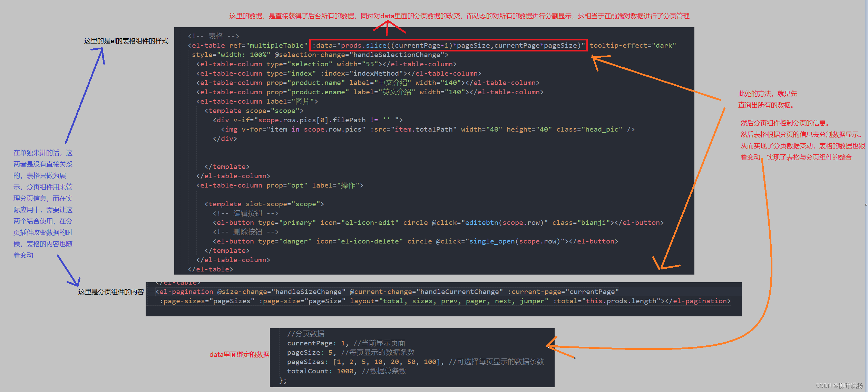Select ref="multipleTable" in the el-table tag
Viewport: 868px width, 392px height.
coord(268,45)
